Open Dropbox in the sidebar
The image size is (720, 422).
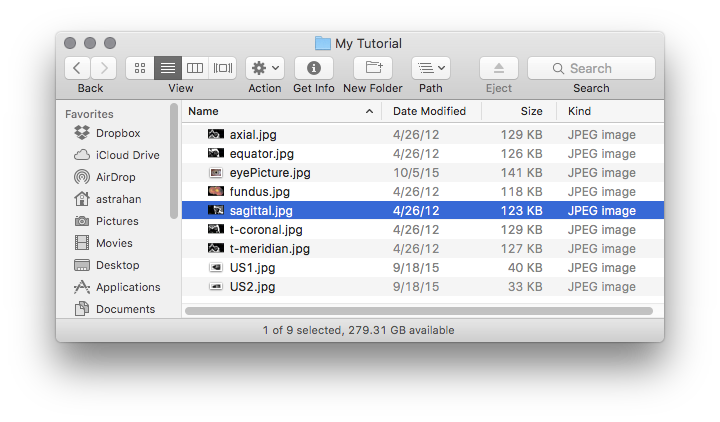point(118,133)
